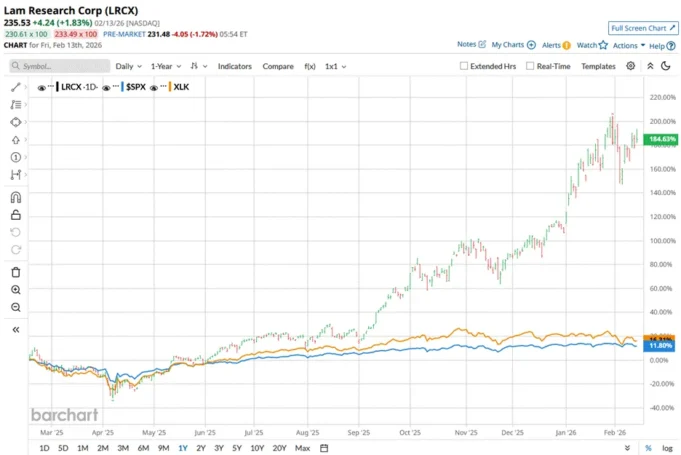Open the Templates menu
Viewport: 681px width, 455px height.
click(598, 66)
